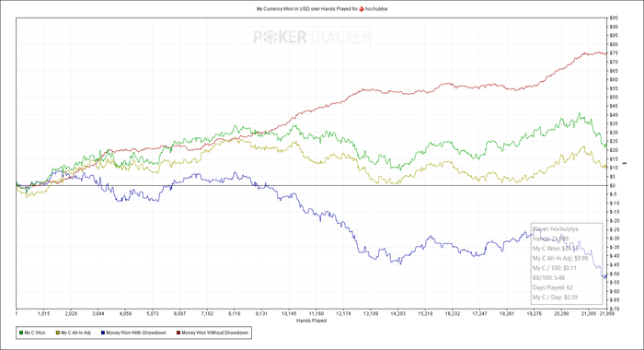Click 'My C / Day: $0.39' stat line

coord(555,297)
